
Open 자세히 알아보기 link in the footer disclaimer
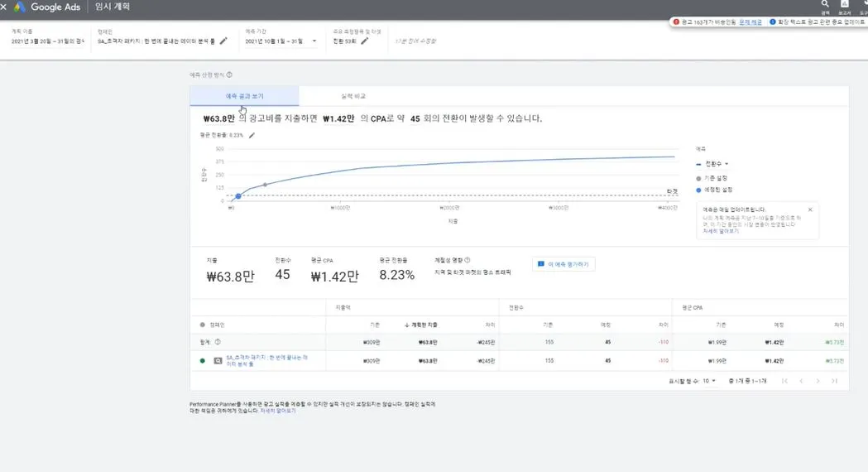pos(278,411)
